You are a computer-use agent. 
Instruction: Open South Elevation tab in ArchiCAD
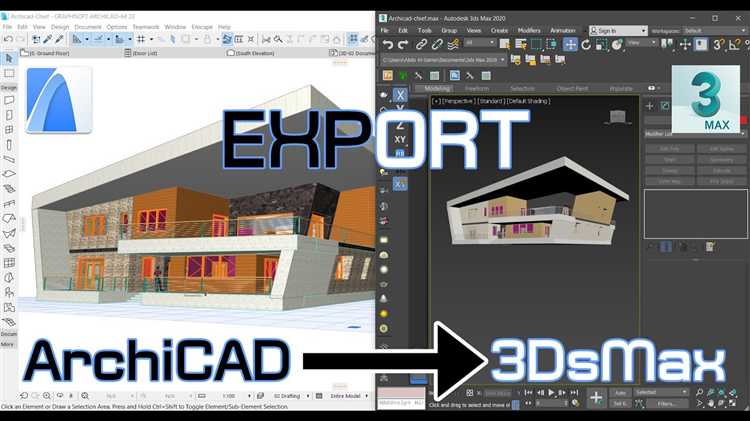coord(251,53)
